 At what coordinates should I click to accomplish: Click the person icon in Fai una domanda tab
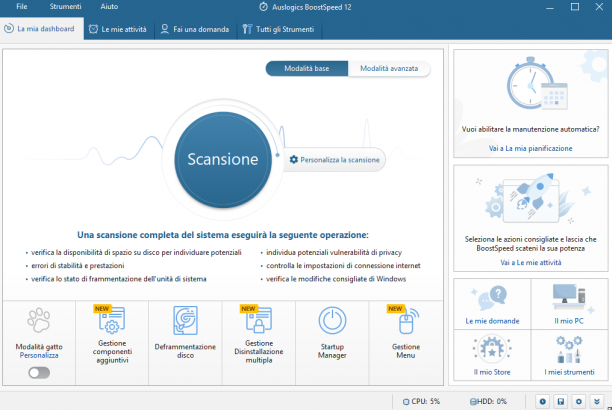click(x=165, y=29)
